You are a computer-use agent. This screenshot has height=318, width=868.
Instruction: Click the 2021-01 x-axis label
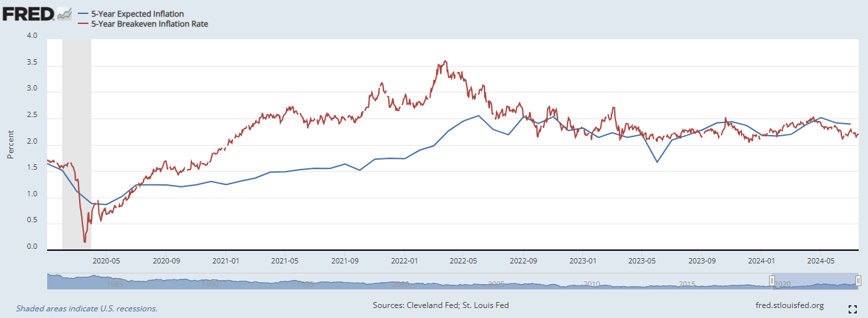point(226,260)
